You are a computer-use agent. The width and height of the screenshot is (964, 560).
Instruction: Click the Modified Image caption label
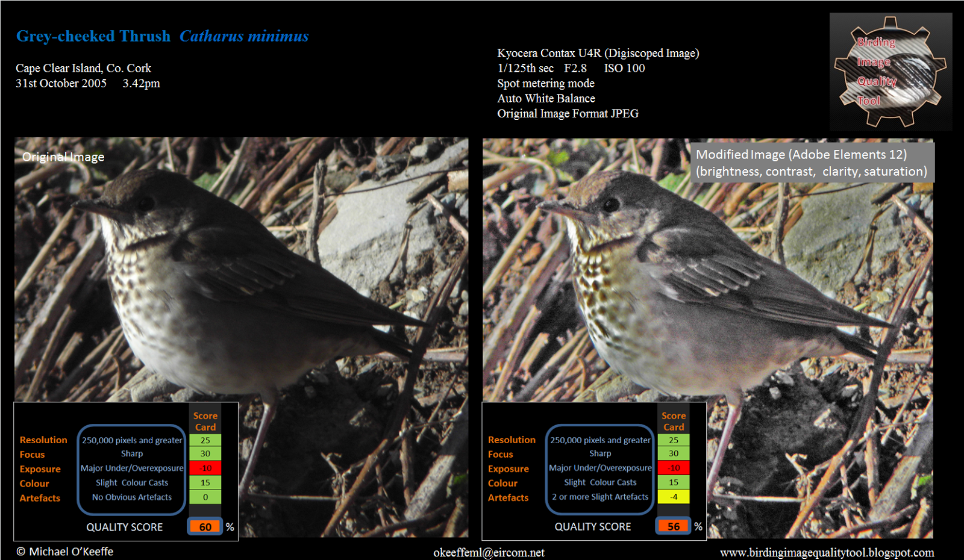(x=812, y=163)
